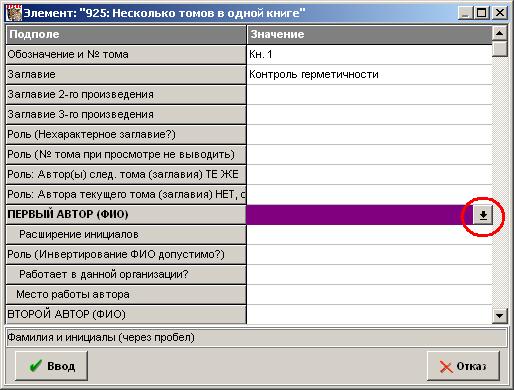Select the Заглавие 2-го произведения label
Screen dimensions: 514x390
click(126, 94)
